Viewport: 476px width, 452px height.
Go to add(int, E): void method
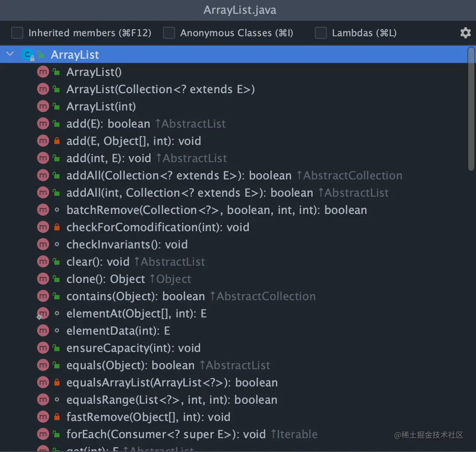click(x=109, y=158)
